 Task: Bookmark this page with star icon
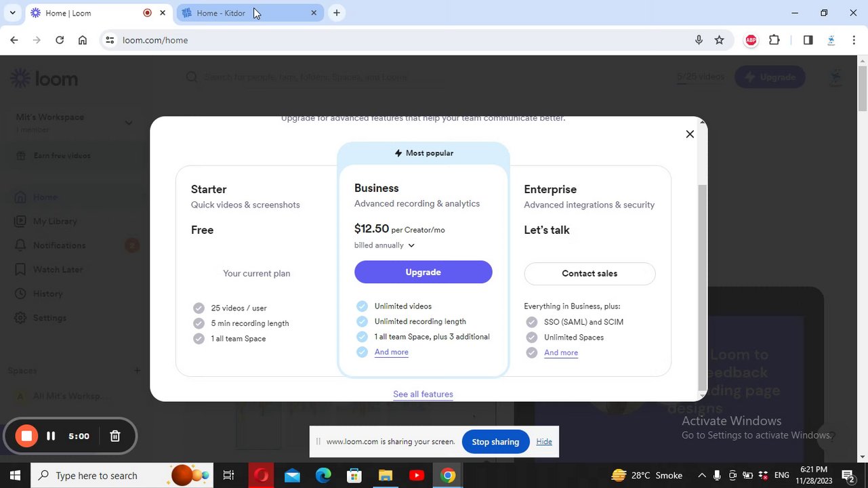tap(719, 40)
